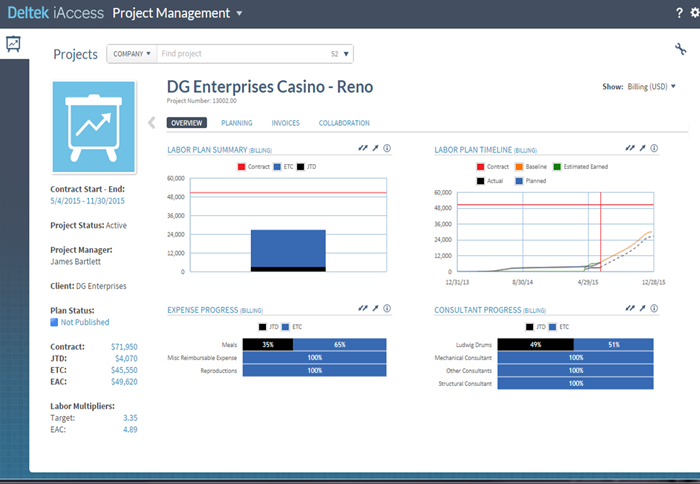Toggle the Actual legend in Labor Plan Timeline
This screenshot has width=700, height=484.
tap(490, 181)
